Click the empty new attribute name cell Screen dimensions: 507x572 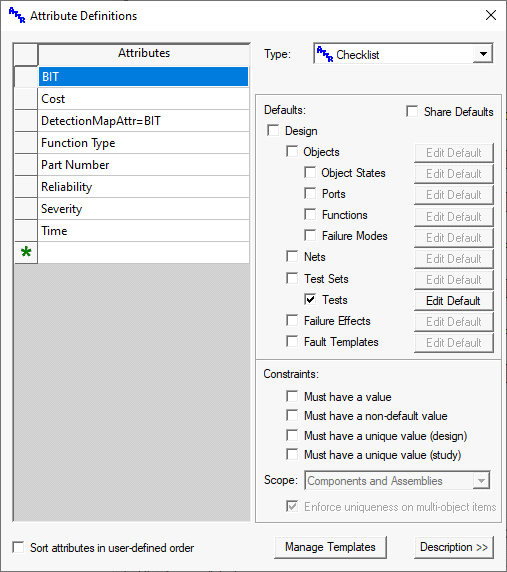click(143, 252)
